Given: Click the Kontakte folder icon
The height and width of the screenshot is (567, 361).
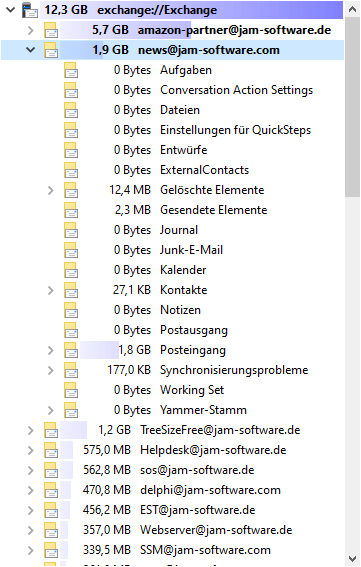Looking at the screenshot, I should tap(71, 290).
